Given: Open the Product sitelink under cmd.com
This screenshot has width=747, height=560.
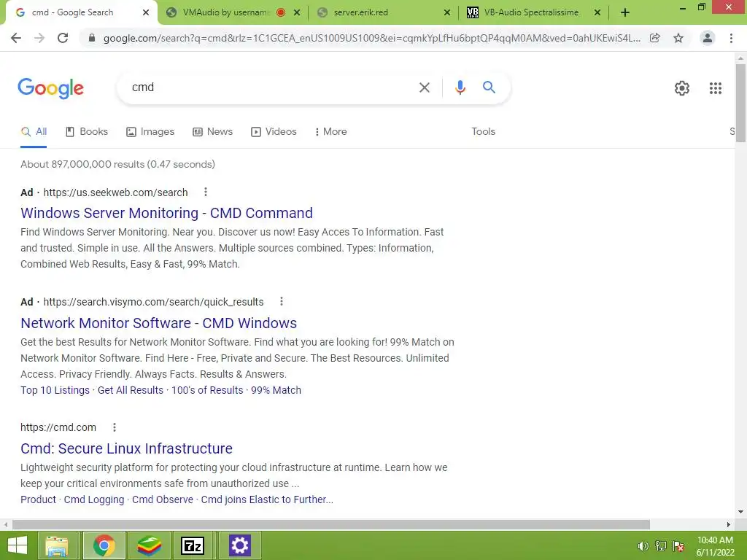Looking at the screenshot, I should [x=38, y=499].
